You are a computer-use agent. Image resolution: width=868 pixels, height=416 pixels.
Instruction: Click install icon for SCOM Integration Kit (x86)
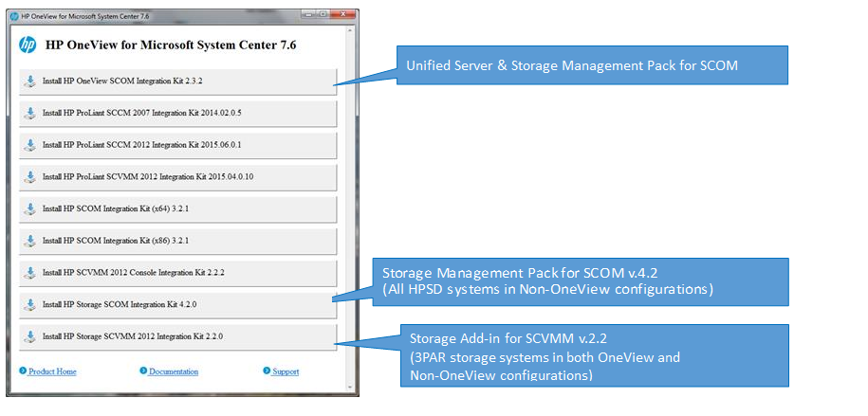(30, 241)
